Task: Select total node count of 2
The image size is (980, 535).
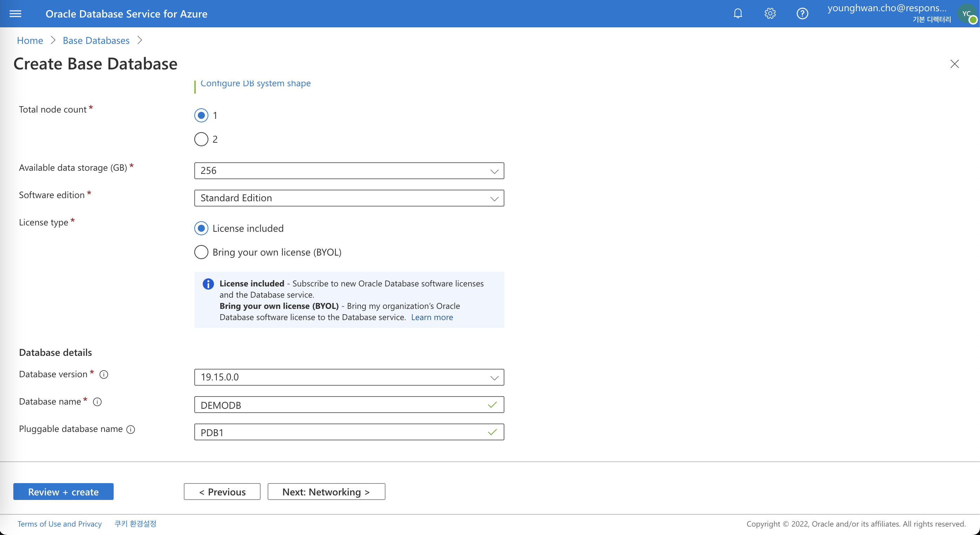Action: coord(200,139)
